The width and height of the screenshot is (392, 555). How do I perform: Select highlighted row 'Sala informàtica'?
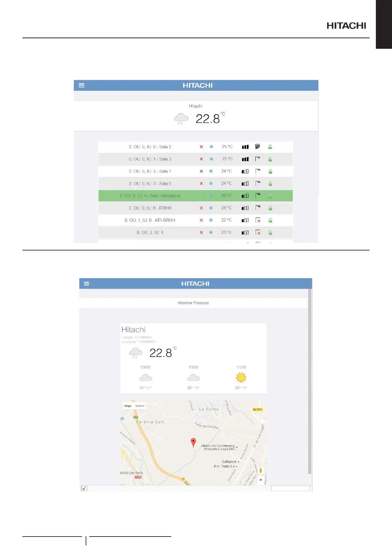pos(196,196)
